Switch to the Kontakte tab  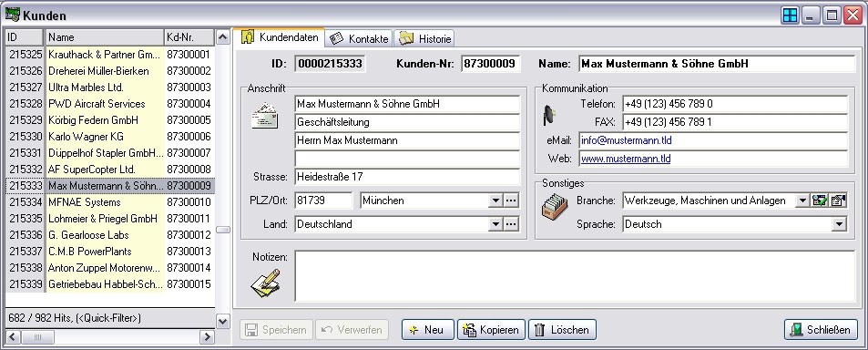(359, 38)
